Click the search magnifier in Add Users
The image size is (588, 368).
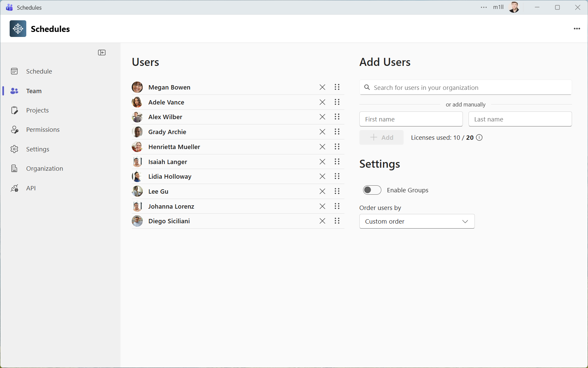click(x=367, y=87)
